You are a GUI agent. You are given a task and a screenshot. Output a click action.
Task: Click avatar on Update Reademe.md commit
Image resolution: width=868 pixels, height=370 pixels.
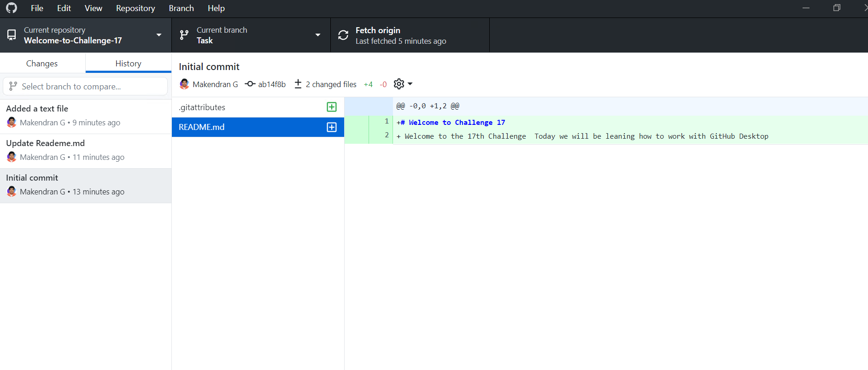(12, 157)
